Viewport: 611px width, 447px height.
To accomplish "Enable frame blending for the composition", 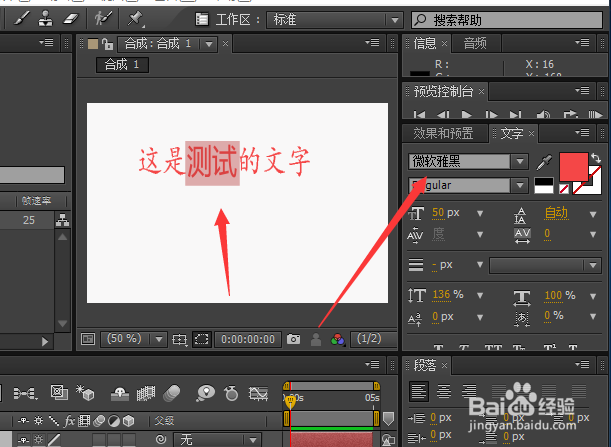I will 146,393.
